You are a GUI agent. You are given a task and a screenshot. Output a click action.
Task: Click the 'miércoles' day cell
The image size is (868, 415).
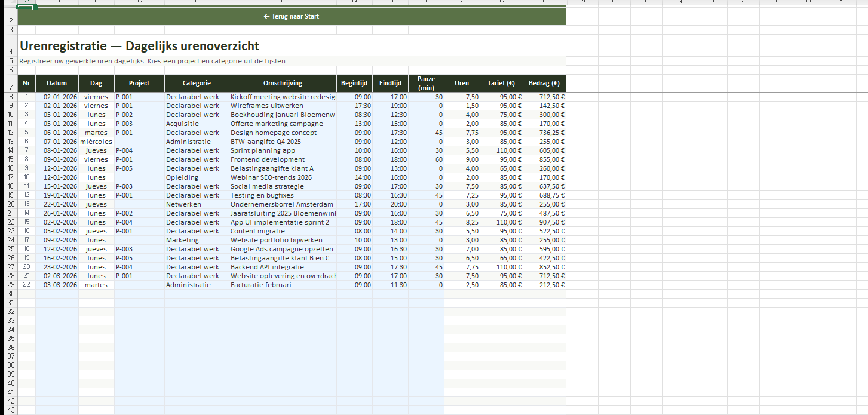tap(96, 142)
